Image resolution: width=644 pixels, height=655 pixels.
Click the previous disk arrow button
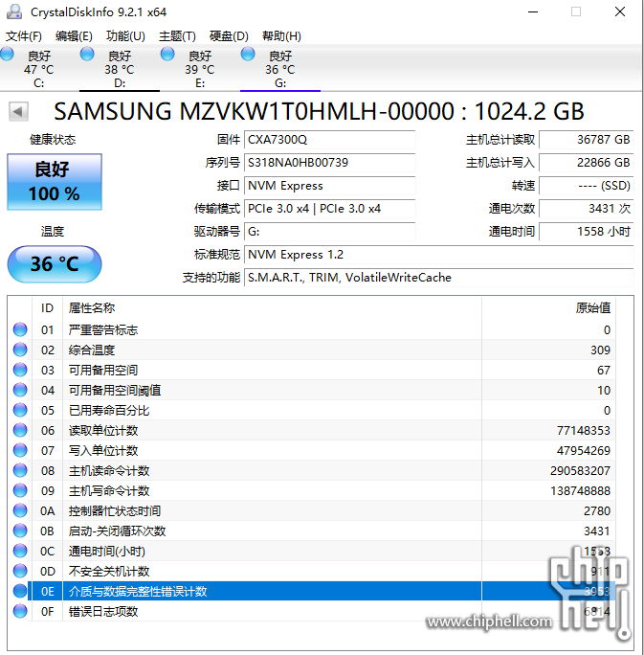tap(18, 111)
